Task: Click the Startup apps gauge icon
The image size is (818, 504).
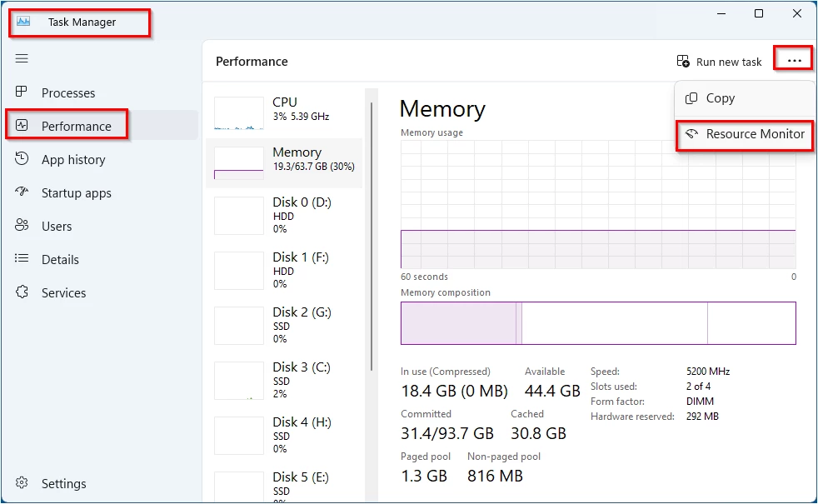Action: coord(22,192)
